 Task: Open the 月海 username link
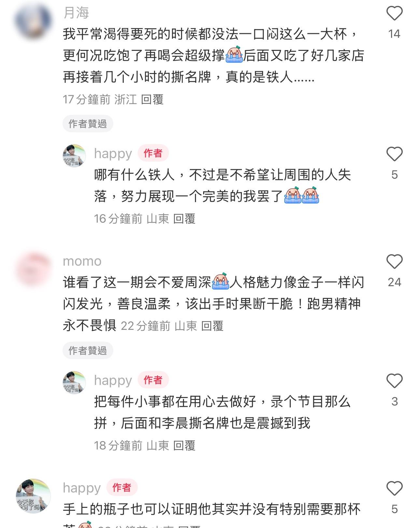(x=76, y=13)
